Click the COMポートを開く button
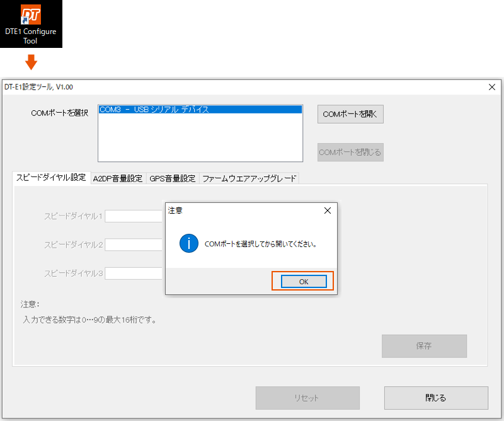The width and height of the screenshot is (504, 421). tap(350, 114)
